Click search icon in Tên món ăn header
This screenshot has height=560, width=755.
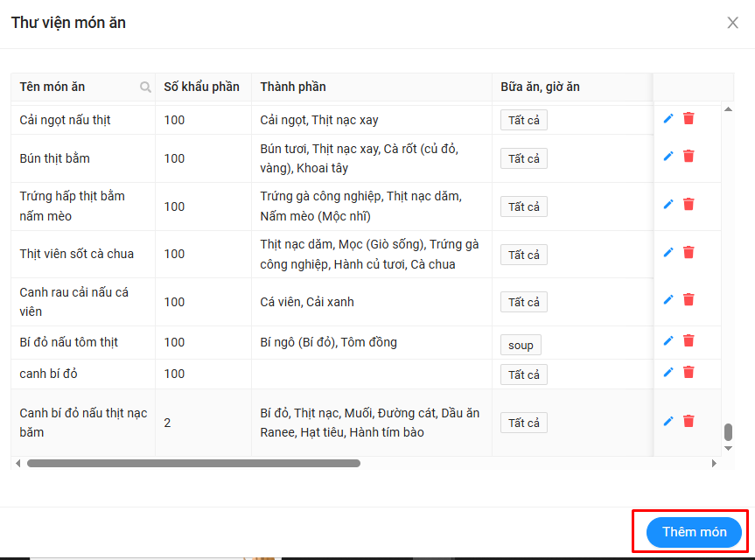pyautogui.click(x=145, y=87)
